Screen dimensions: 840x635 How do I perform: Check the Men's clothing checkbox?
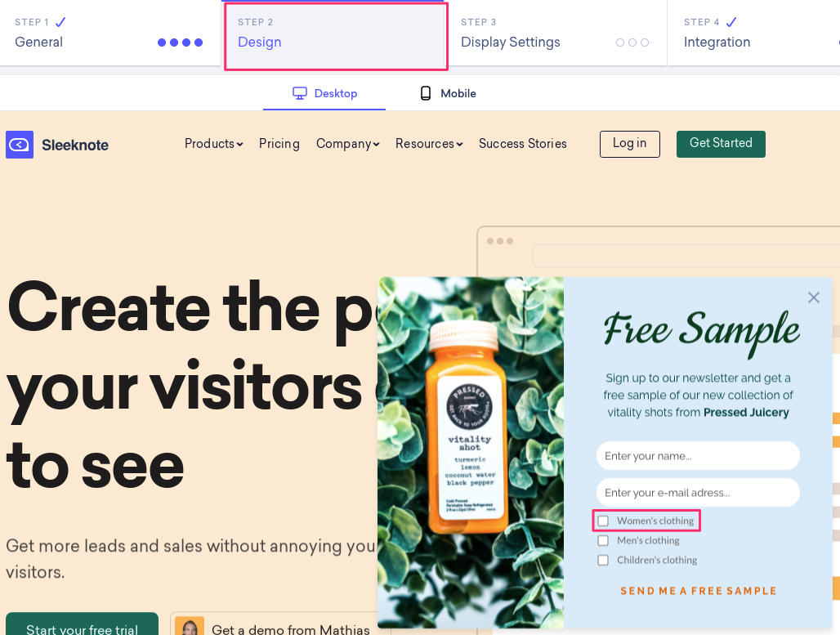[x=603, y=540]
